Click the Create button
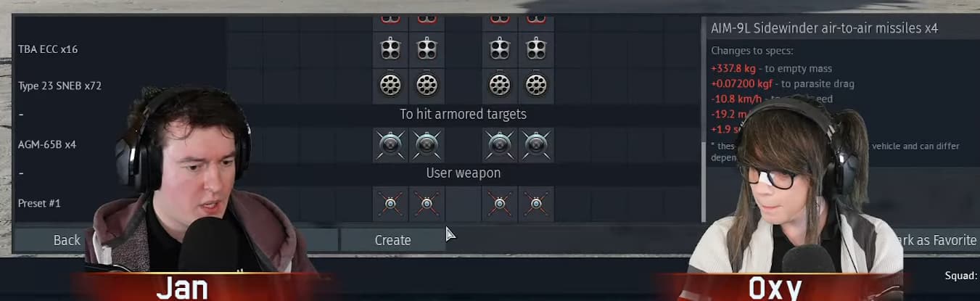 393,240
